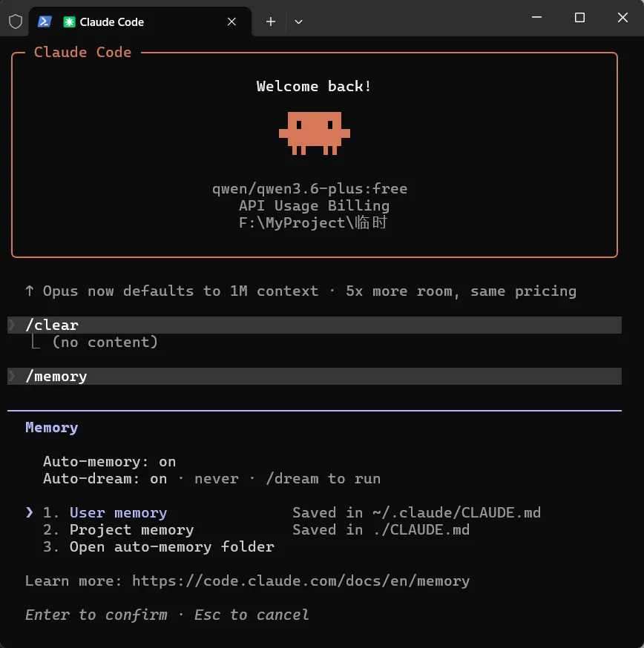Image resolution: width=644 pixels, height=648 pixels.
Task: Click the Memory panel heading
Action: [x=52, y=427]
